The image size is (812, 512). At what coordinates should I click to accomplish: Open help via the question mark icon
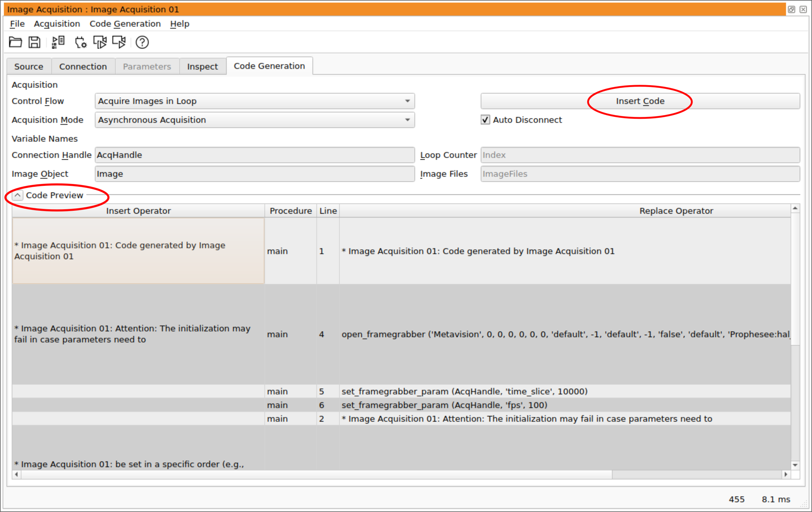[142, 42]
